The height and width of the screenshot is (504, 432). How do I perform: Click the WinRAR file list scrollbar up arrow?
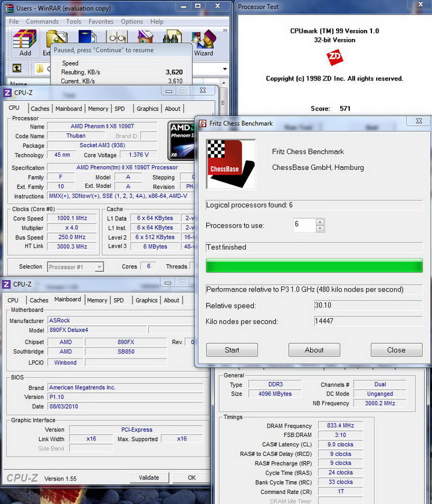pos(223,83)
